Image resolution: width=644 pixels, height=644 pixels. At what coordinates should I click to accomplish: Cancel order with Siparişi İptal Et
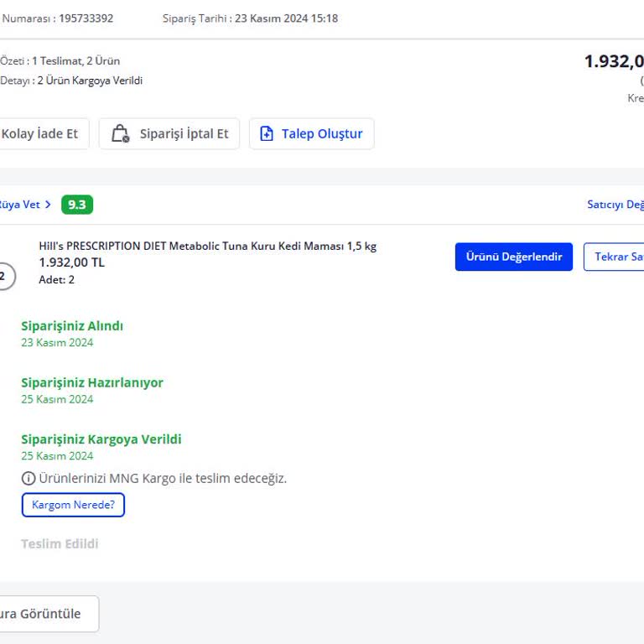pos(169,134)
